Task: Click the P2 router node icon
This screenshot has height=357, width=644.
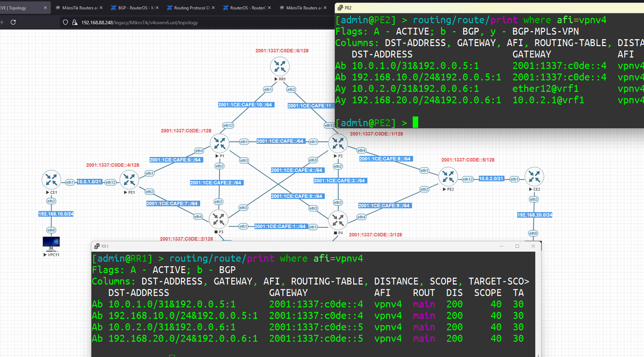Action: [x=338, y=143]
